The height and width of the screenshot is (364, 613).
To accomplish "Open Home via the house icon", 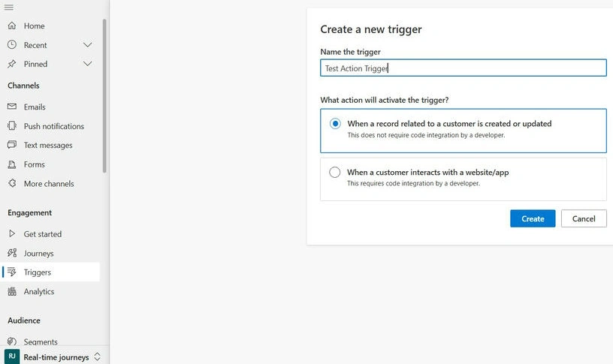I will coord(12,26).
